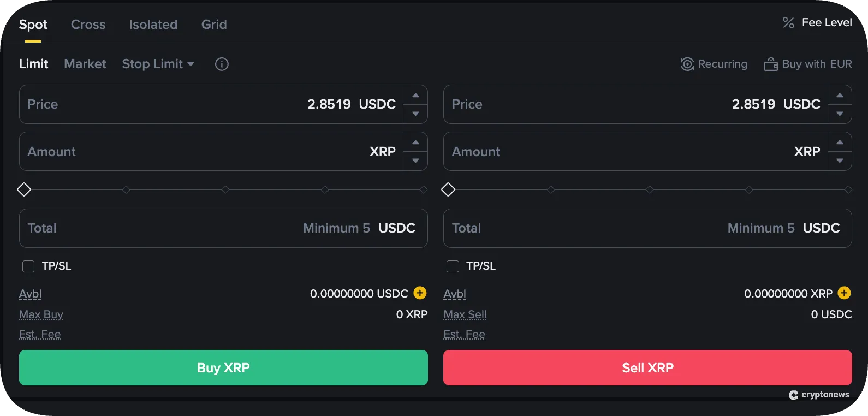Image resolution: width=868 pixels, height=416 pixels.
Task: Open the order info tooltip icon
Action: [x=222, y=64]
